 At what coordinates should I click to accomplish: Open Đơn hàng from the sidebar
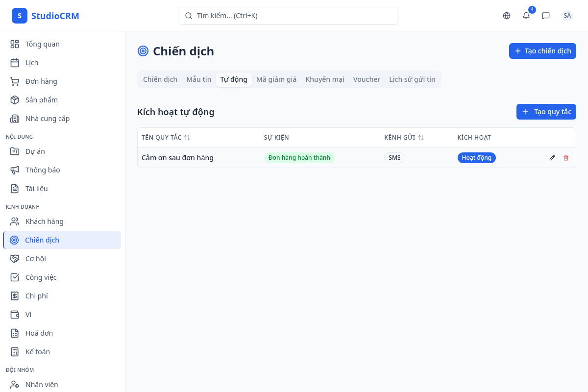41,81
